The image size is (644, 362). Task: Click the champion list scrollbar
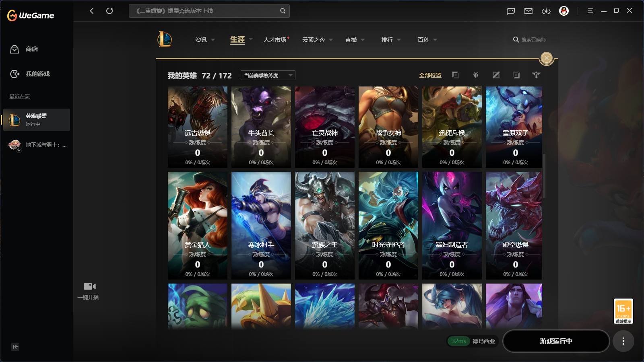pyautogui.click(x=544, y=176)
